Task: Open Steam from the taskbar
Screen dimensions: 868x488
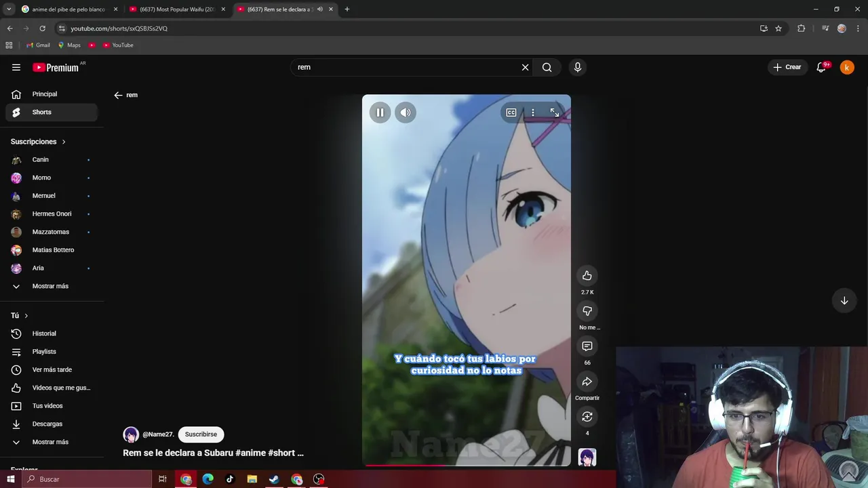Action: pyautogui.click(x=274, y=479)
